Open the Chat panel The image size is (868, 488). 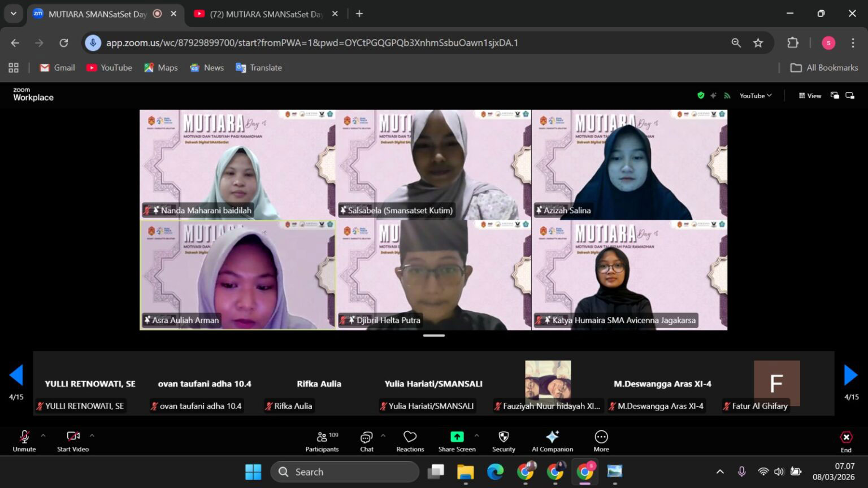click(366, 441)
